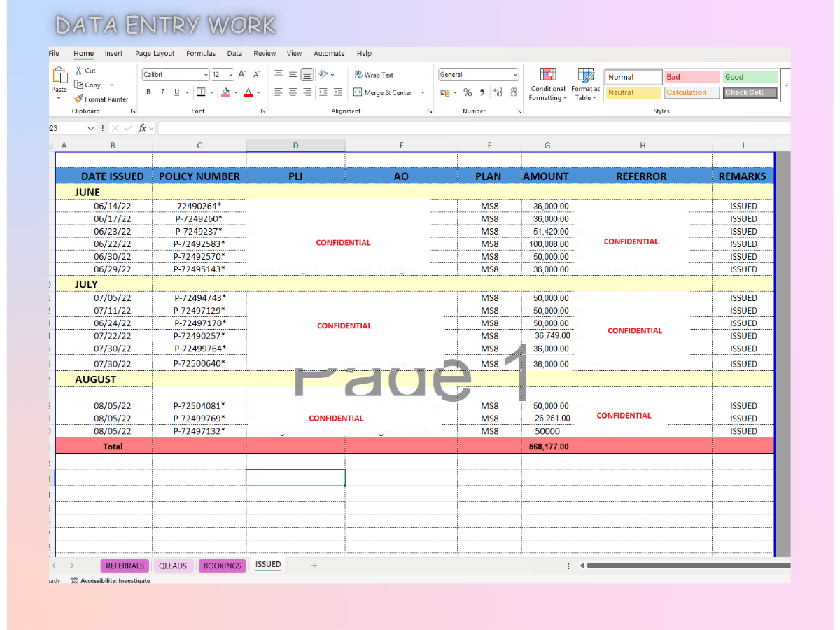
Task: Center cell text horizontally
Action: pos(293,92)
